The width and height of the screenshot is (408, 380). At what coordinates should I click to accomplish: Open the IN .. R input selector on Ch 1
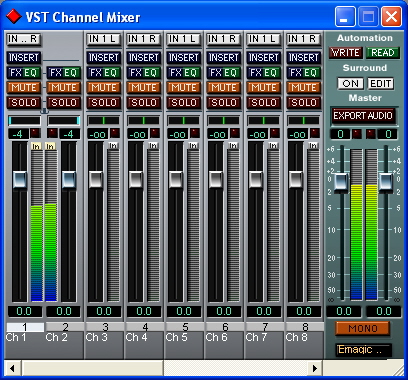(23, 39)
